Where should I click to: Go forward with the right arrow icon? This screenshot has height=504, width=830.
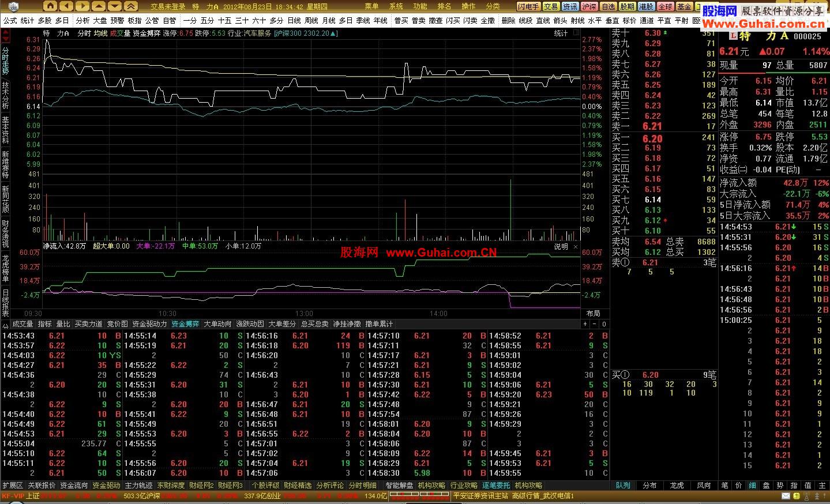pos(83,6)
